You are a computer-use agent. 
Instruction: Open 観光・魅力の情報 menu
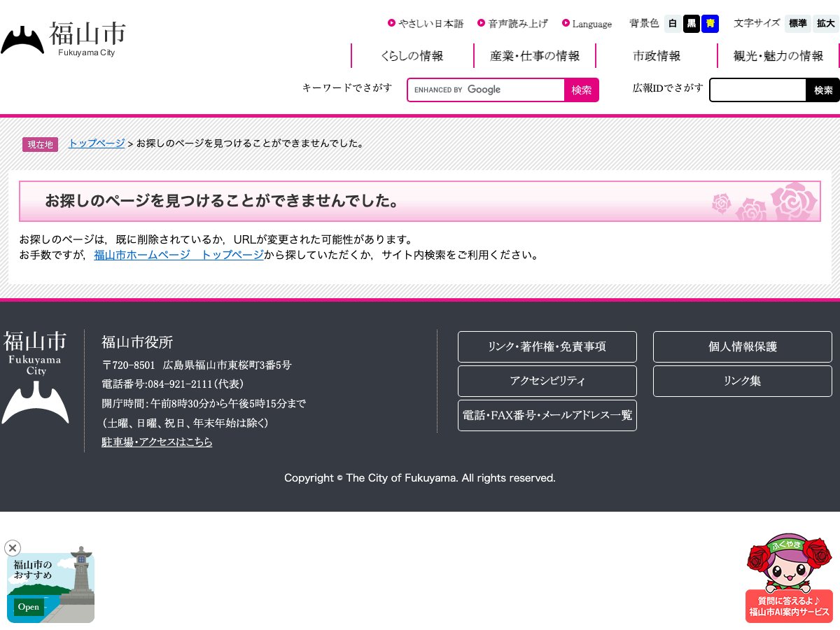click(778, 56)
